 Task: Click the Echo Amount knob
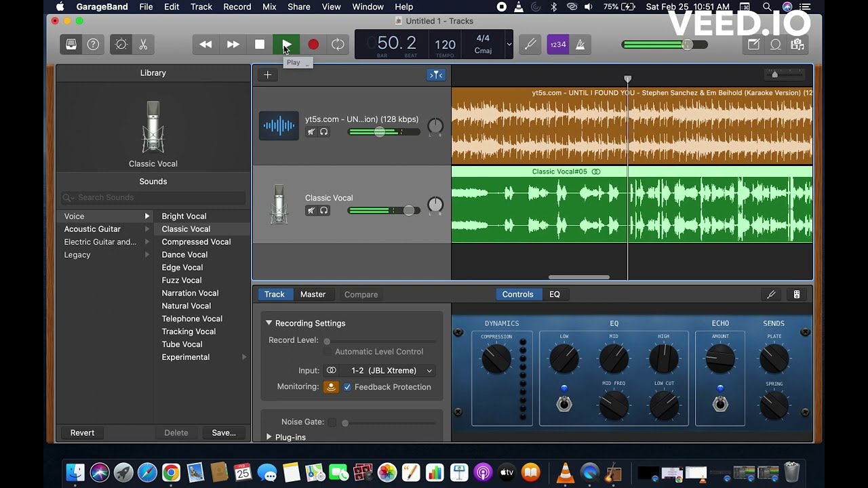tap(720, 358)
